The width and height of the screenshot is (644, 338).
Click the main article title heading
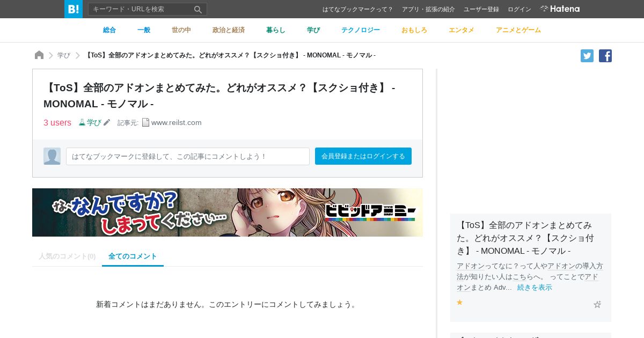219,95
